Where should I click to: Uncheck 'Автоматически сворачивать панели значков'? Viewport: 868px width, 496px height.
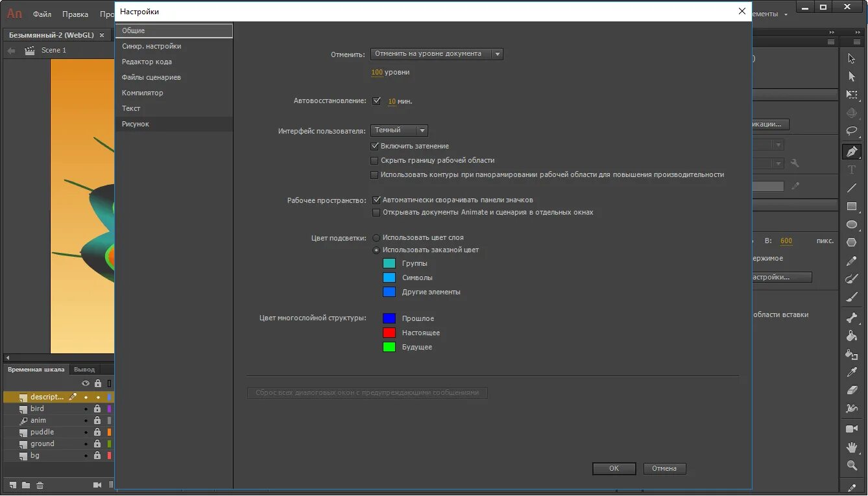coord(377,200)
